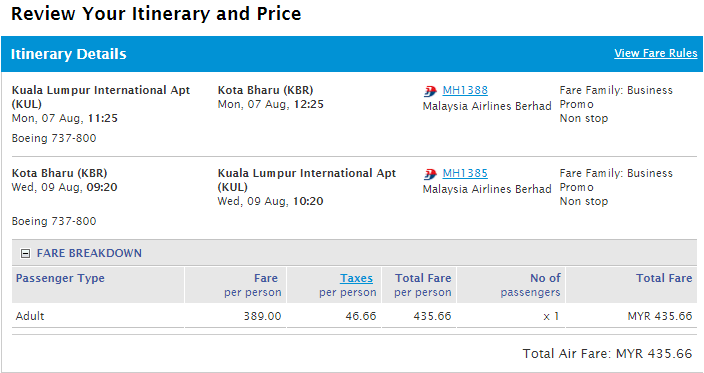Open flight MH1385 details link
This screenshot has width=704, height=373.
pos(465,173)
